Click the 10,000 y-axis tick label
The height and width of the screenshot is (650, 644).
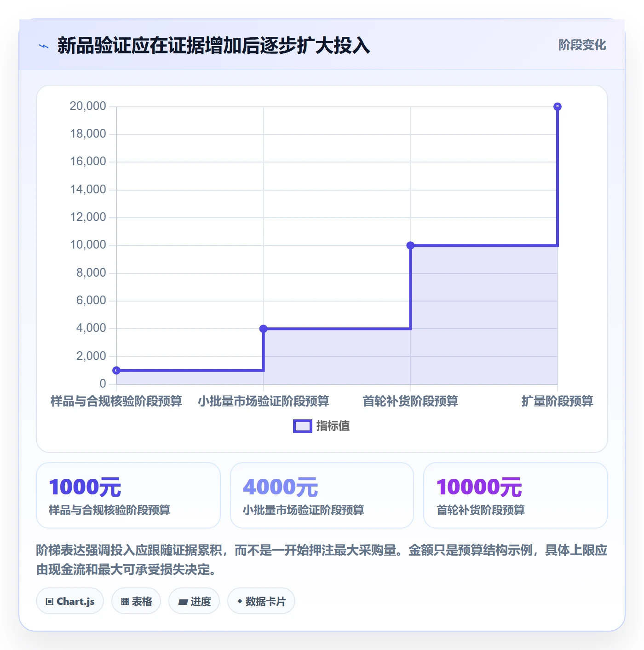[88, 245]
